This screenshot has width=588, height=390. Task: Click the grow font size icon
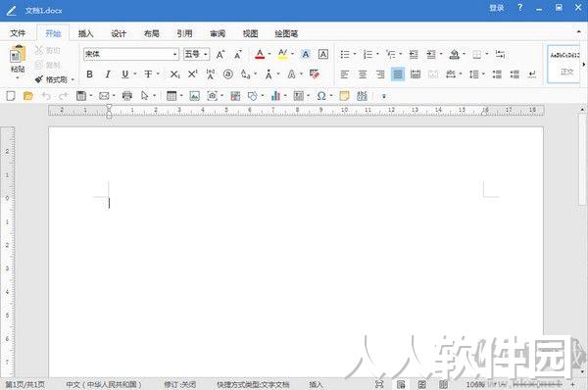(x=220, y=55)
